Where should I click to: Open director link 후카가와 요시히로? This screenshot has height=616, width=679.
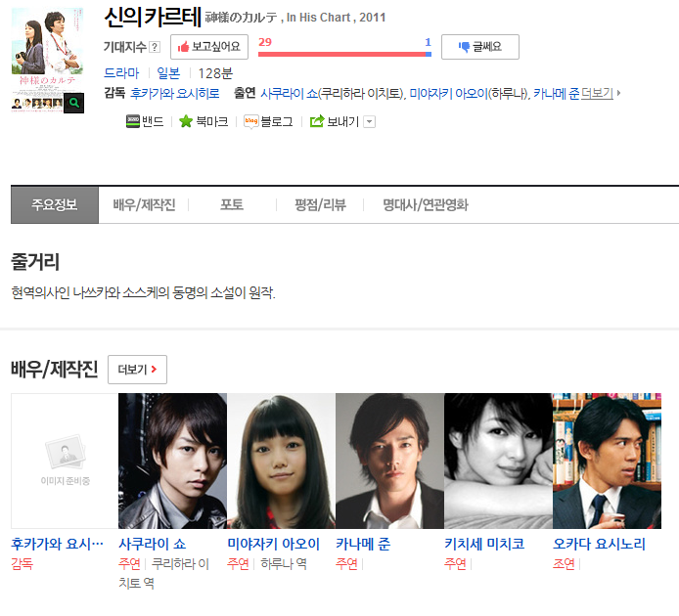point(175,93)
